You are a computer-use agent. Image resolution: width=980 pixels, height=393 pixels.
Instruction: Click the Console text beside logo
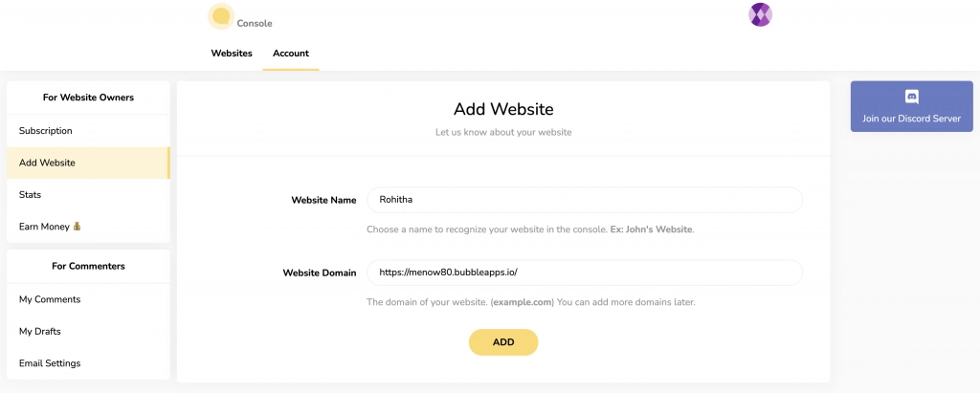click(255, 24)
